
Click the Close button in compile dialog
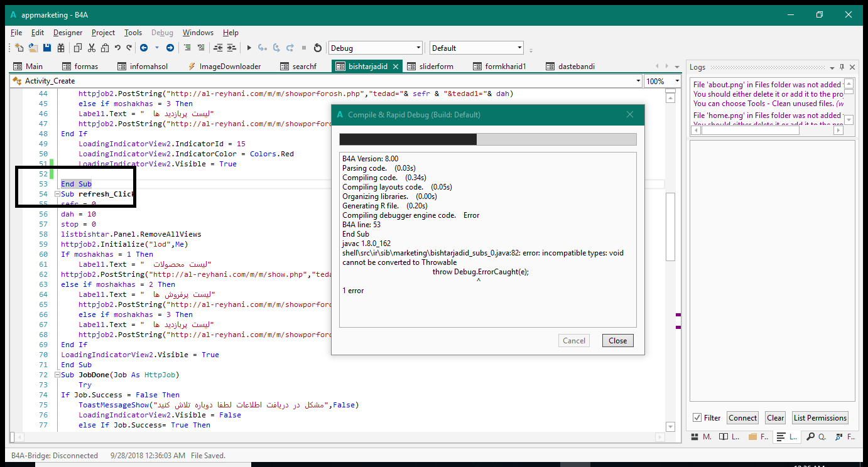pyautogui.click(x=617, y=341)
